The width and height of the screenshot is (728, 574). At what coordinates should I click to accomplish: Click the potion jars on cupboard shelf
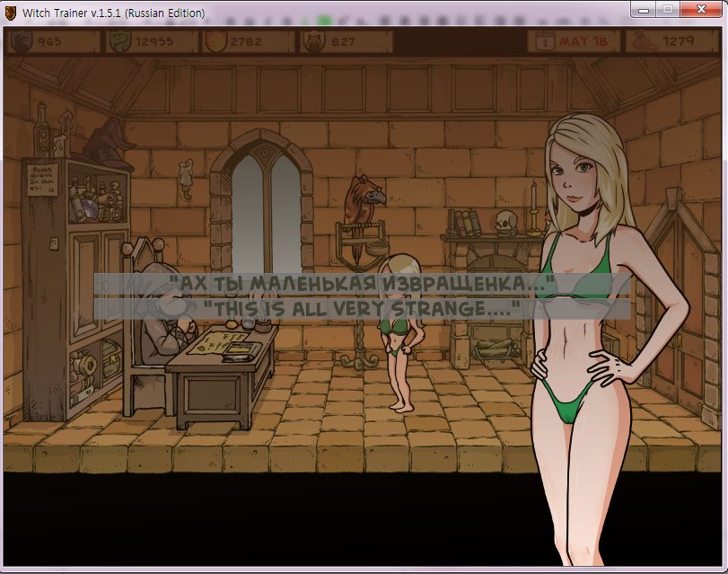(99, 201)
